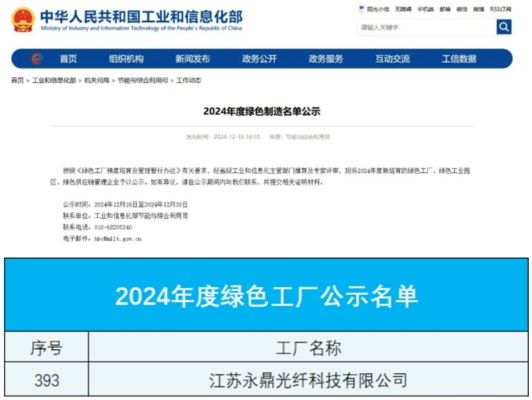Click the 阳光小信 bubble icon
Screen dimensions: 532x400
tap(361, 9)
